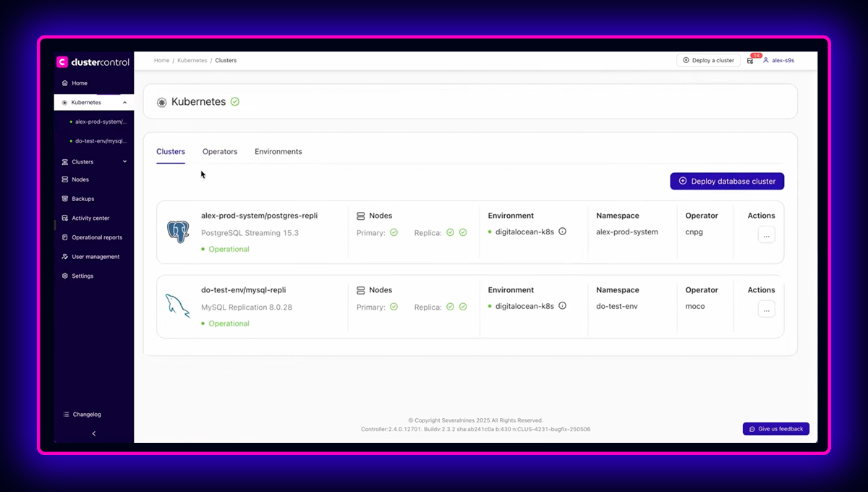
Task: Click the PostgreSQL elephant cluster icon
Action: point(178,232)
